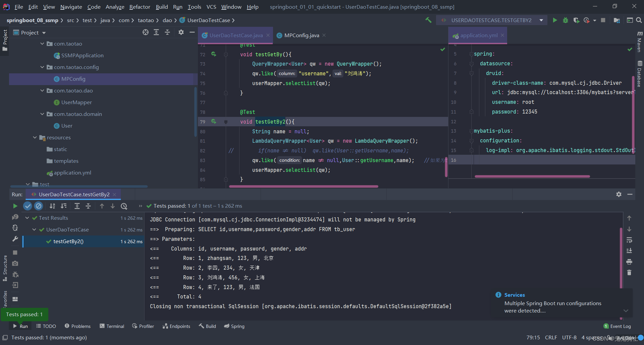Hide the Project tool window
This screenshot has width=644, height=345.
click(192, 32)
